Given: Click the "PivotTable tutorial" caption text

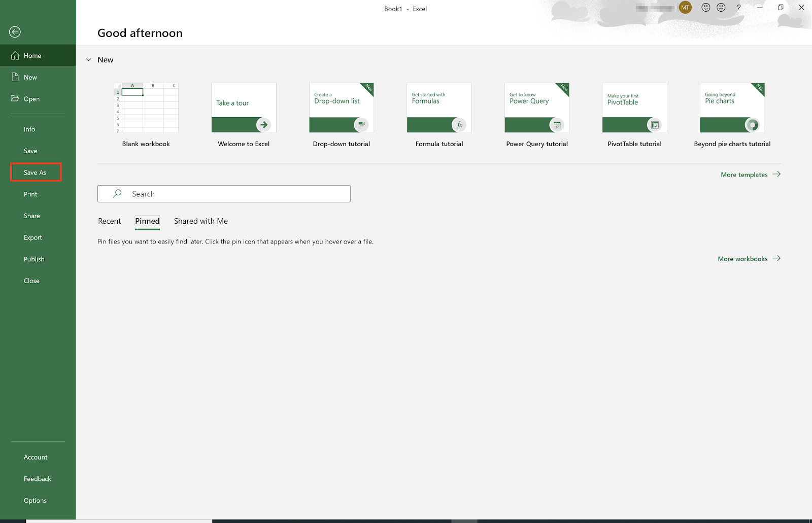Looking at the screenshot, I should click(x=634, y=144).
